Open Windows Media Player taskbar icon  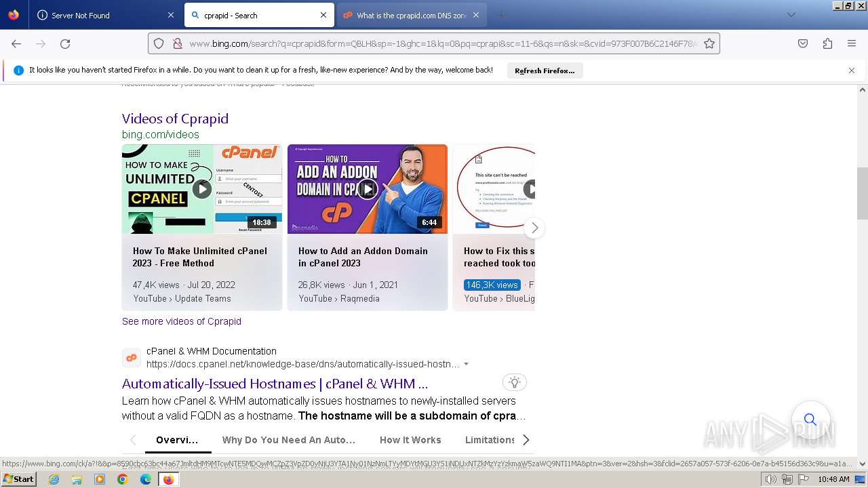coord(100,479)
